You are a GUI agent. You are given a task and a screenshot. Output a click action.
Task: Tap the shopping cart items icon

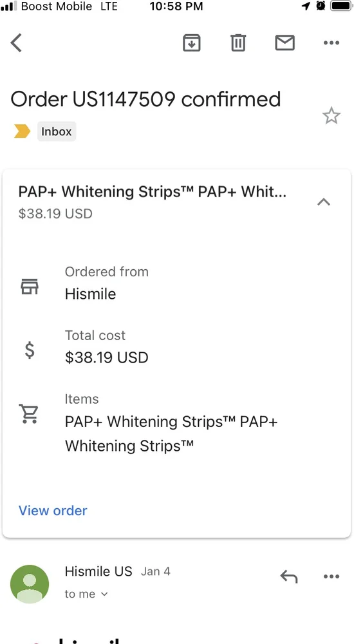pyautogui.click(x=29, y=413)
